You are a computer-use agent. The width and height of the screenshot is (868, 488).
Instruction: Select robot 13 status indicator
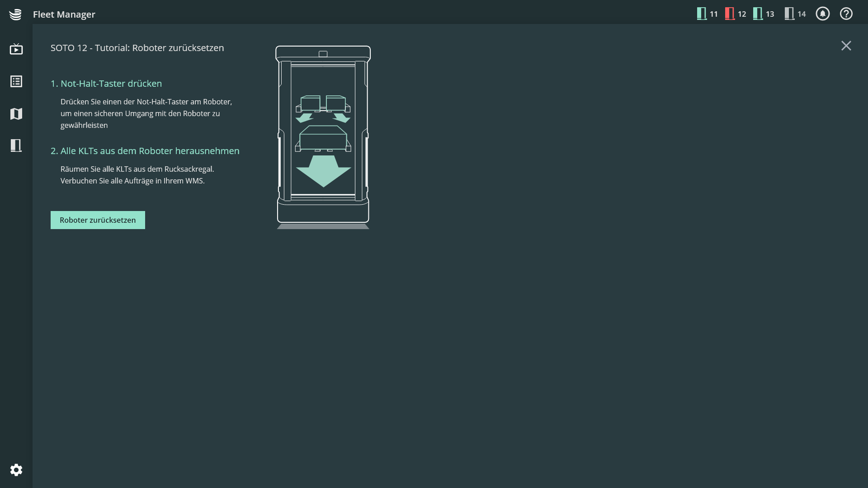click(764, 14)
